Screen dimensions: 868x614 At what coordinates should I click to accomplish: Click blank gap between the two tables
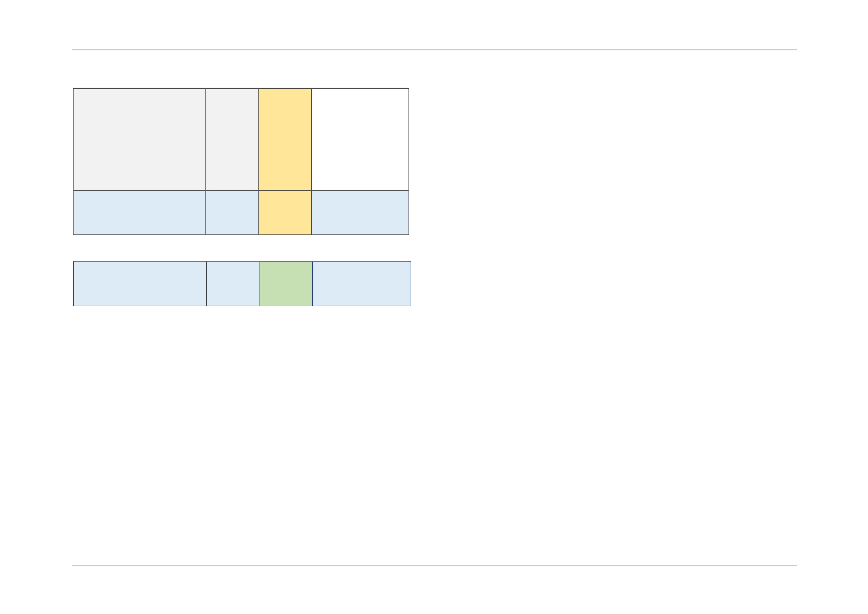241,248
